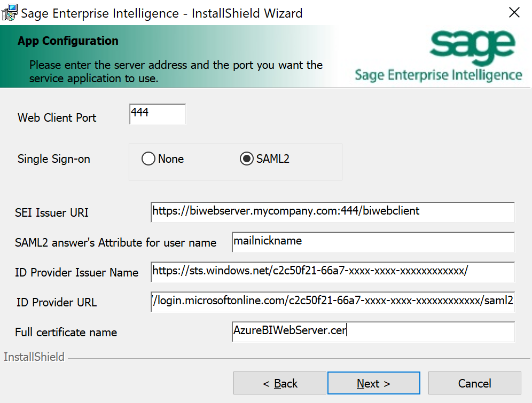
Task: Select the SAML2 single sign-on option
Action: 247,159
